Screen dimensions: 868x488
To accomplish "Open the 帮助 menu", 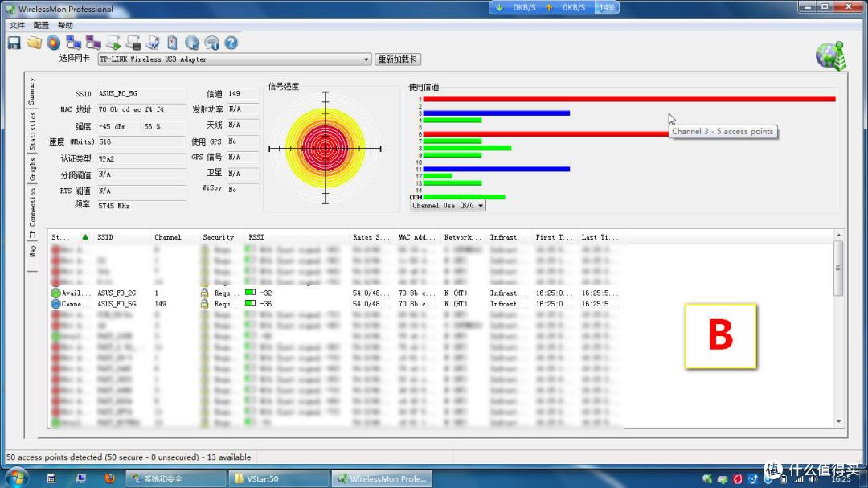I will 65,25.
